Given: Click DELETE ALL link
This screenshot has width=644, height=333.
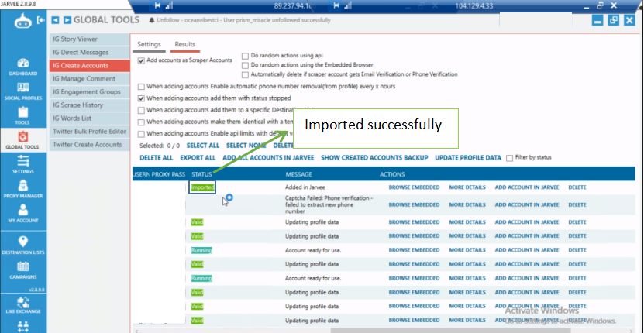Looking at the screenshot, I should pyautogui.click(x=156, y=158).
